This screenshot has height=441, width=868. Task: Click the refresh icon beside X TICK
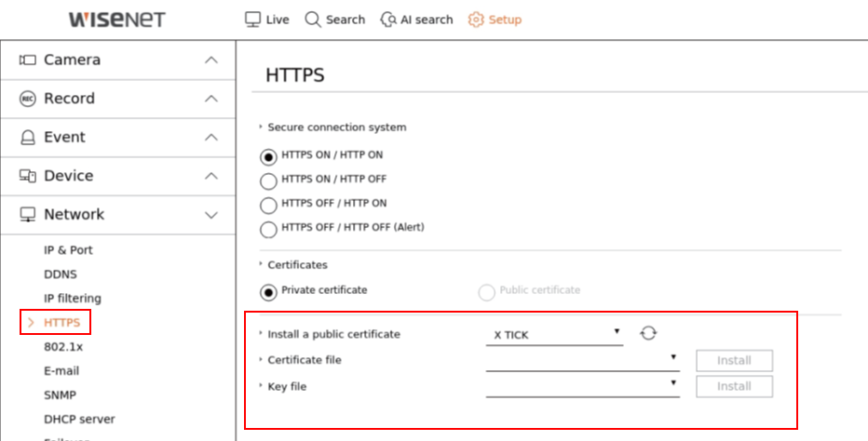[x=648, y=333]
